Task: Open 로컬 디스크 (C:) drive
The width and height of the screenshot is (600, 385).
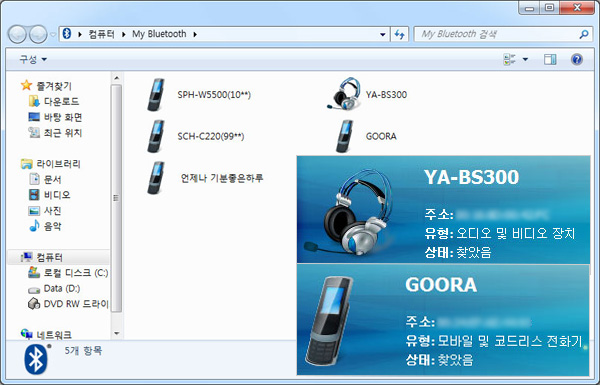Action: [68, 272]
